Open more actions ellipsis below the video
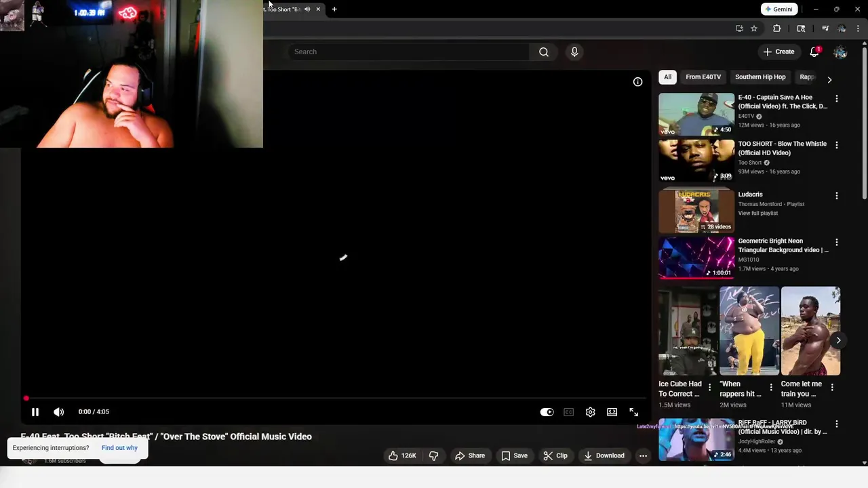This screenshot has width=868, height=488. click(643, 455)
